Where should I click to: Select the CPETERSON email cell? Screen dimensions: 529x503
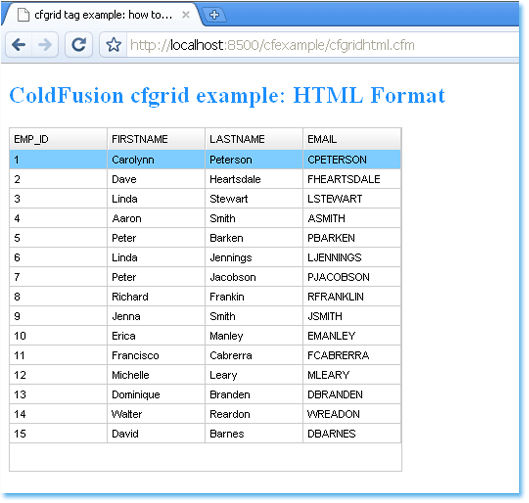click(352, 160)
